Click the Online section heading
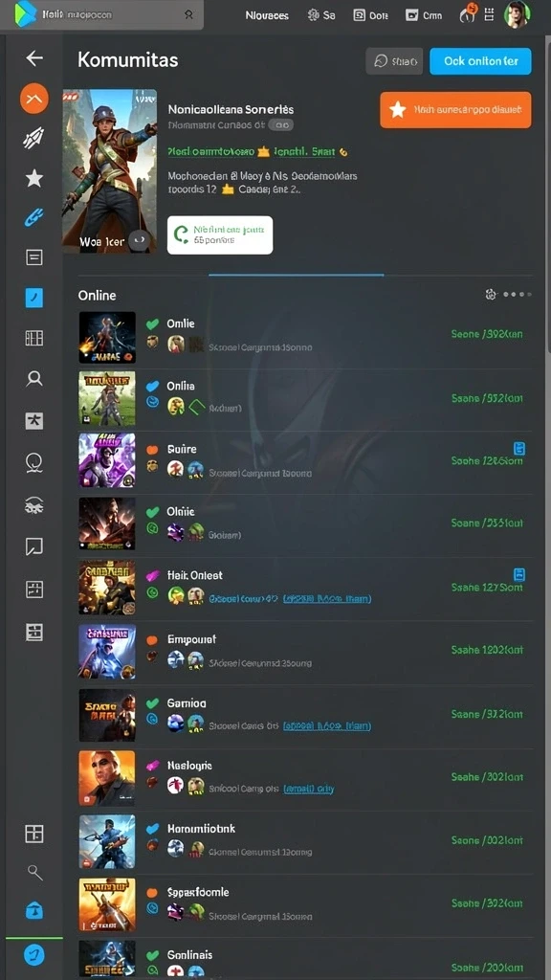This screenshot has height=980, width=551. coord(97,295)
